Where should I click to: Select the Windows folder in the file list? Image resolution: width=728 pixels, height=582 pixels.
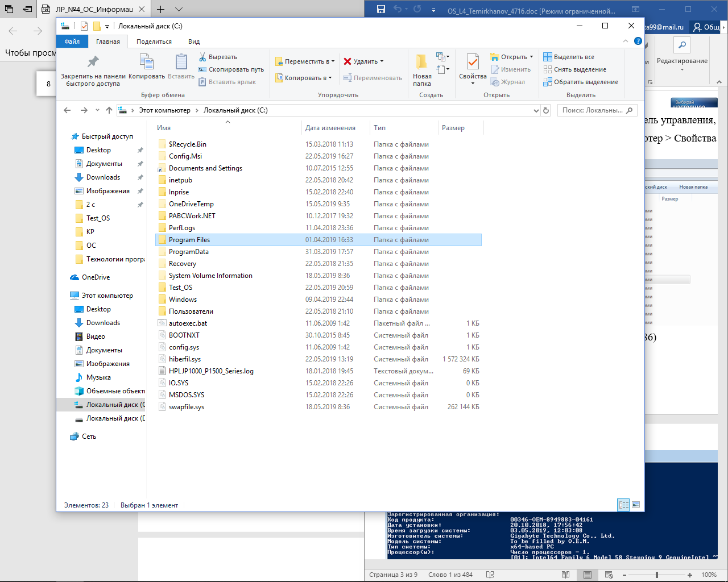318,300
